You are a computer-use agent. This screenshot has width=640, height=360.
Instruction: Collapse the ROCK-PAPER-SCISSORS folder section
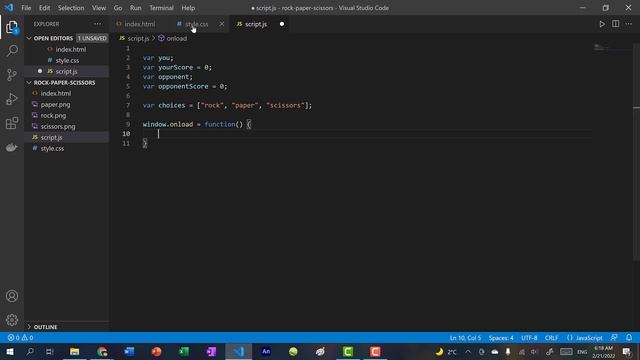pos(64,82)
